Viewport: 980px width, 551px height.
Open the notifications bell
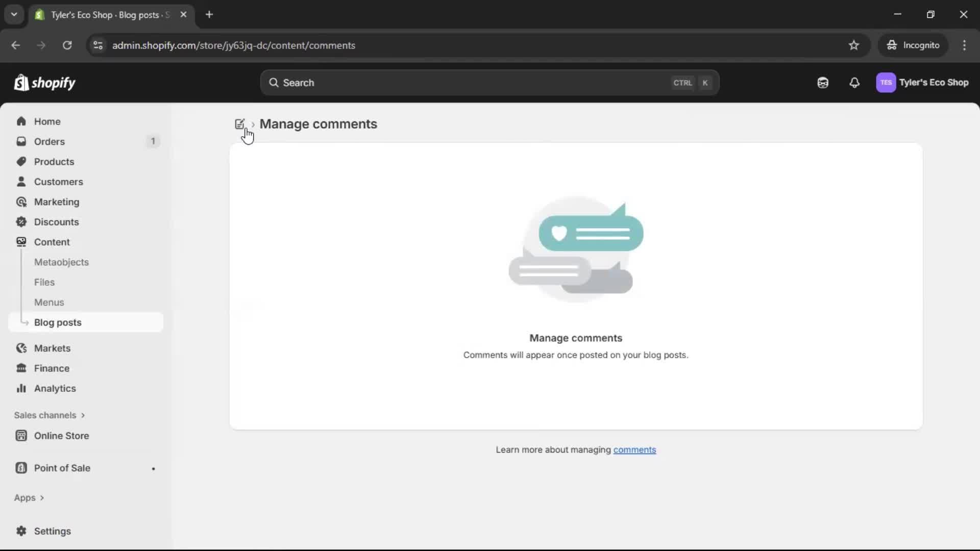[x=854, y=83]
